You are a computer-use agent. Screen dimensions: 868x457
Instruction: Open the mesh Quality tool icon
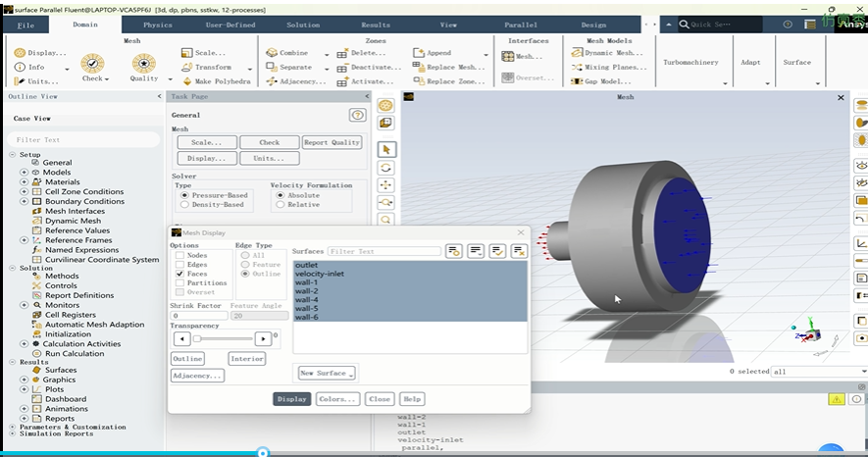click(x=143, y=63)
